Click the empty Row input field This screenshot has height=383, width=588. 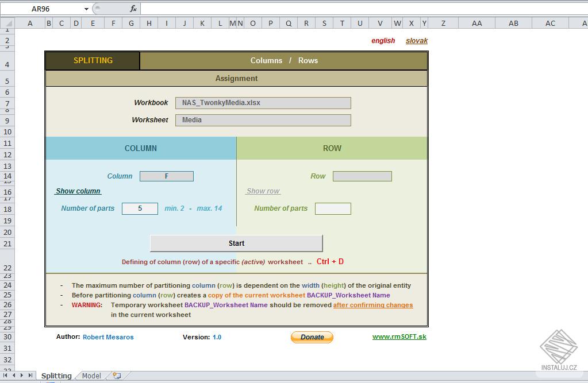362,176
